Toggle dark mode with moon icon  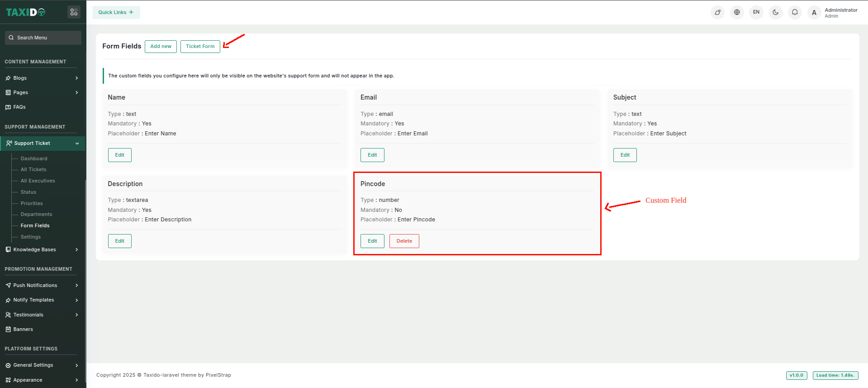click(x=775, y=12)
